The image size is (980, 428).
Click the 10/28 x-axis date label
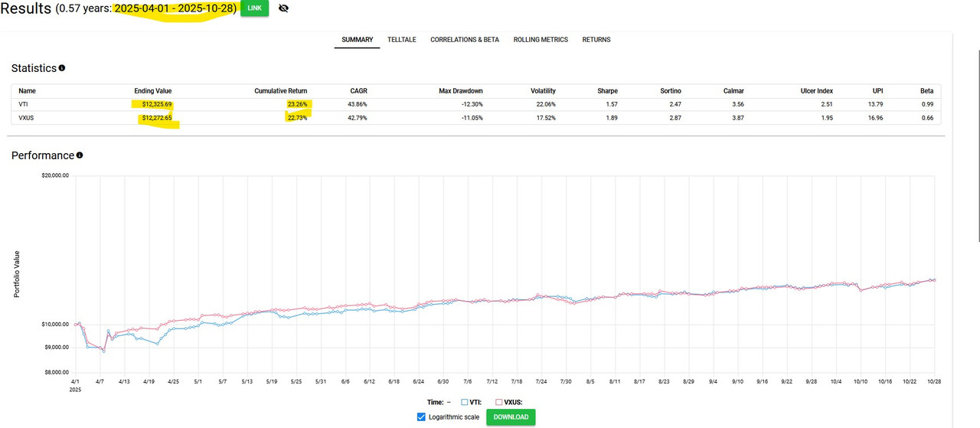pyautogui.click(x=933, y=381)
